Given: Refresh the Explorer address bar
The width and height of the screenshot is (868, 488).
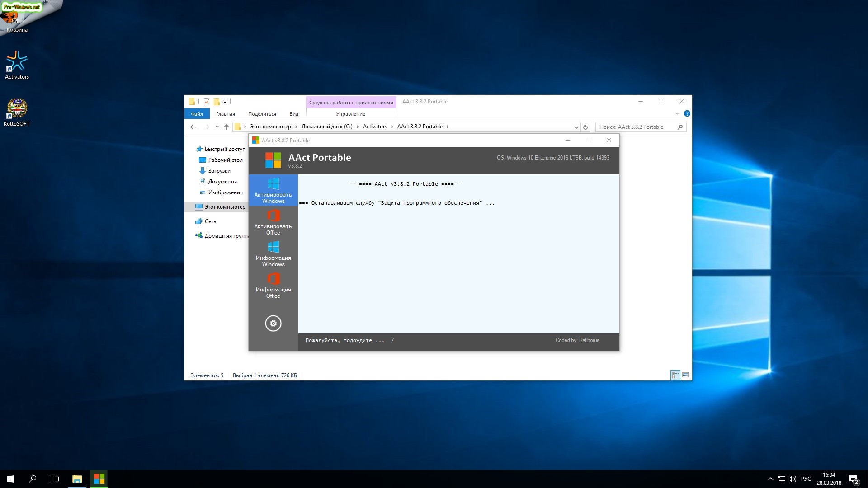Looking at the screenshot, I should [x=585, y=127].
